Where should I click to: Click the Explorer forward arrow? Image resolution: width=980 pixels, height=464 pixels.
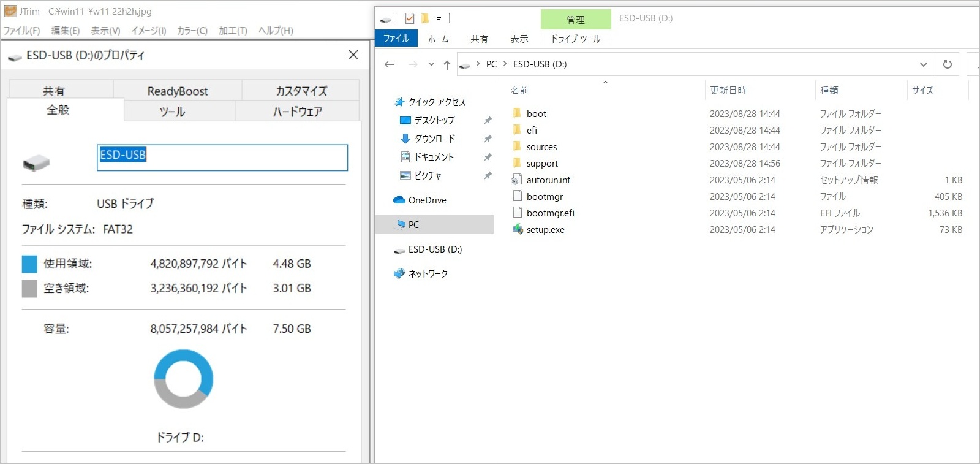coord(413,64)
